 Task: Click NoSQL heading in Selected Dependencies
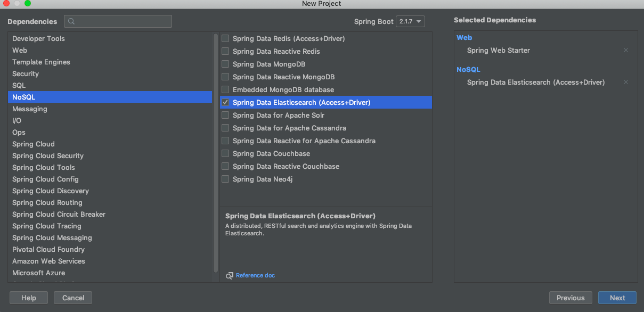click(468, 70)
